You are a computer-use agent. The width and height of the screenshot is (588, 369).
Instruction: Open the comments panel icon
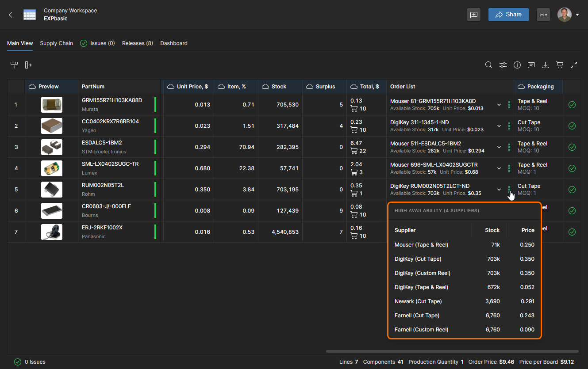[531, 65]
